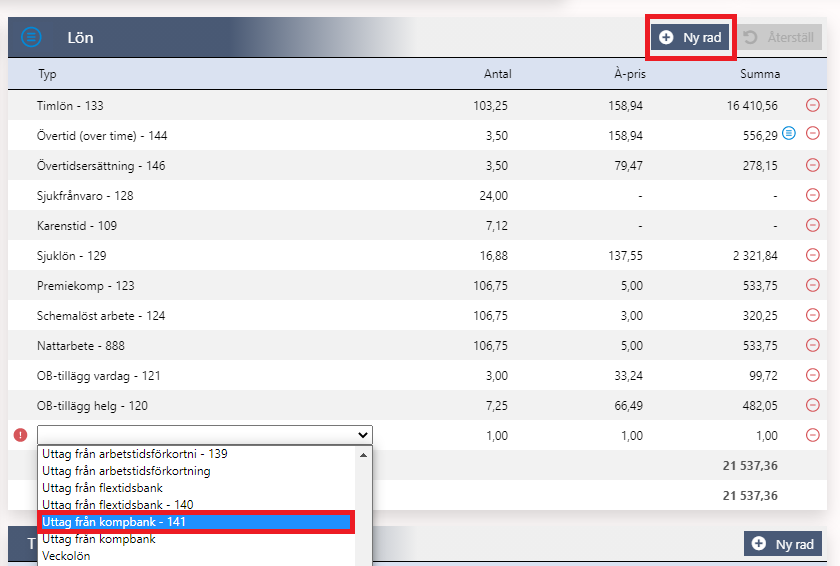Remove the new empty salary row

click(813, 435)
